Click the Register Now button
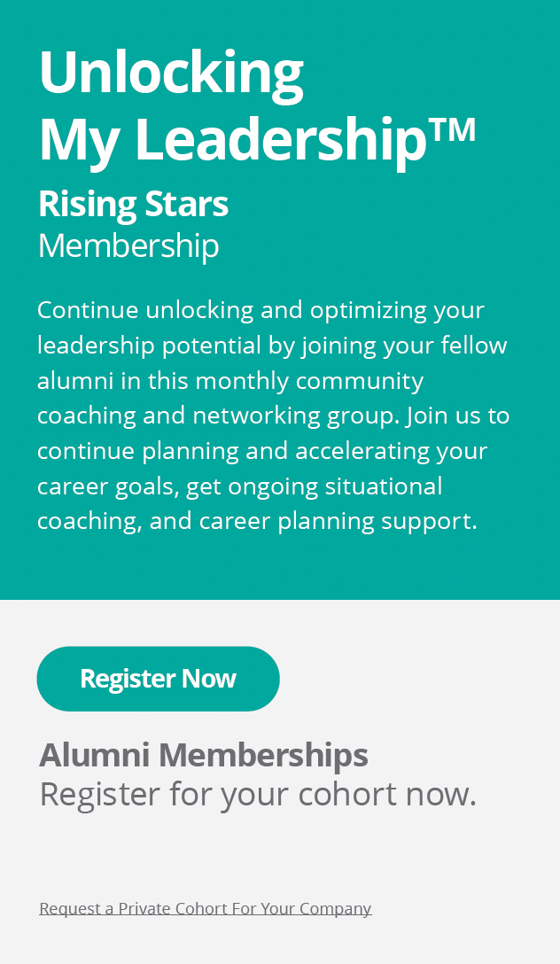The width and height of the screenshot is (560, 964). (x=158, y=679)
